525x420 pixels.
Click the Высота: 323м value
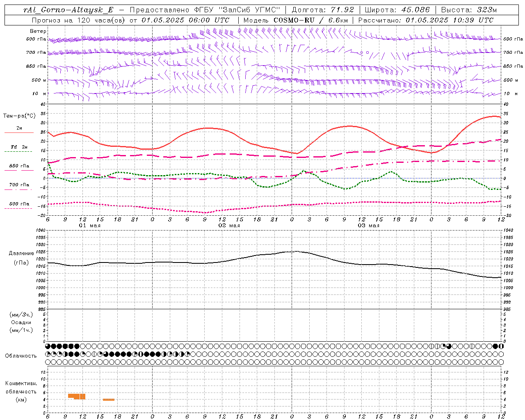[x=469, y=10]
